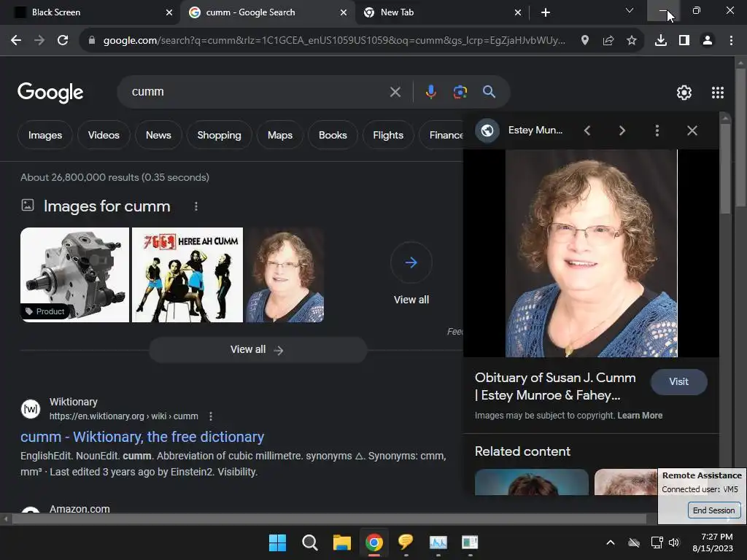Screen dimensions: 747x560
Task: Open the Windows Start menu
Action: pos(277,542)
